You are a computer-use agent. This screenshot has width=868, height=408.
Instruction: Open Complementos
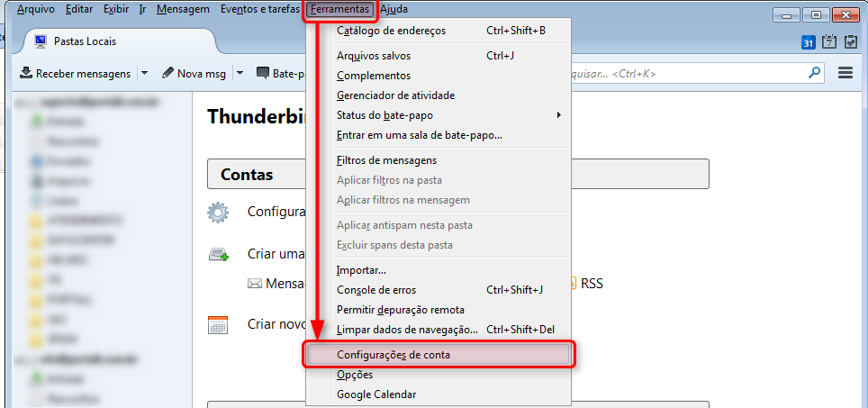coord(438,76)
